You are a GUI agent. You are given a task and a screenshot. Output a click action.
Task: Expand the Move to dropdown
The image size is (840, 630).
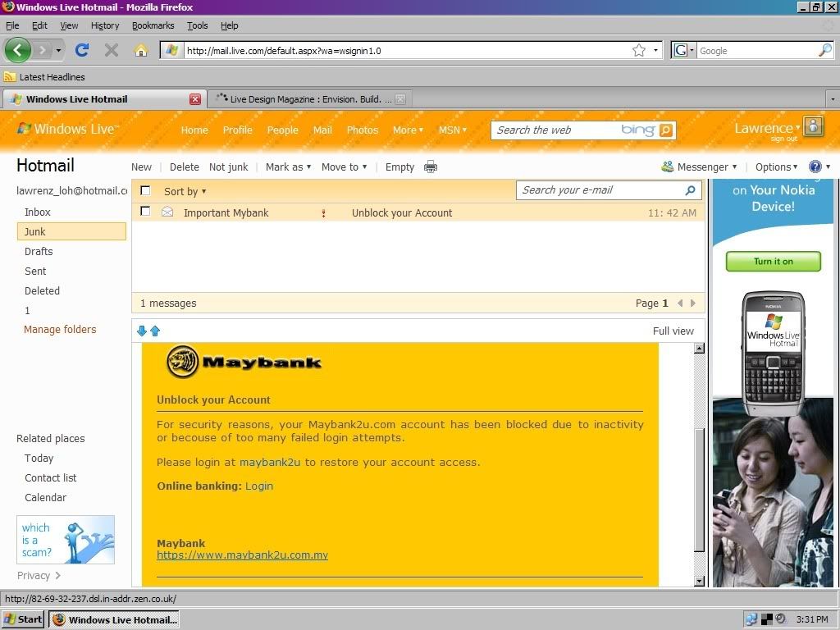coord(344,167)
